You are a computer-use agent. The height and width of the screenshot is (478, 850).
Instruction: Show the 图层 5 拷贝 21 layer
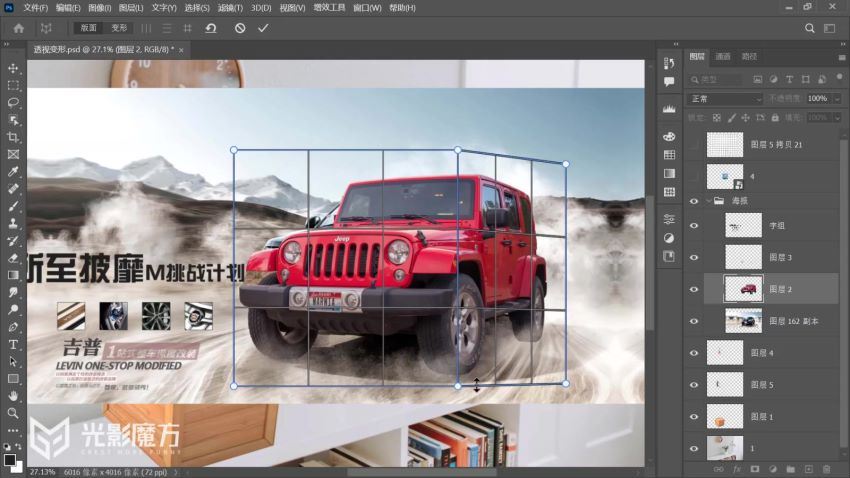(694, 145)
